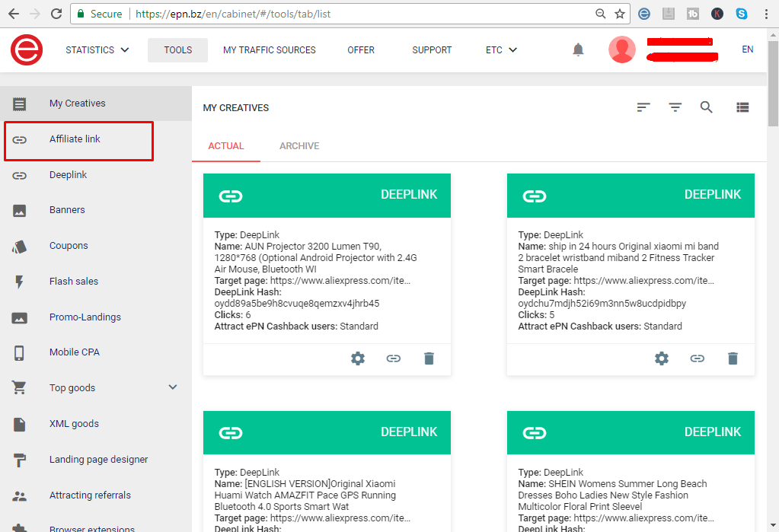The width and height of the screenshot is (779, 532).
Task: Click the Landing page designer paint icon
Action: click(x=19, y=460)
